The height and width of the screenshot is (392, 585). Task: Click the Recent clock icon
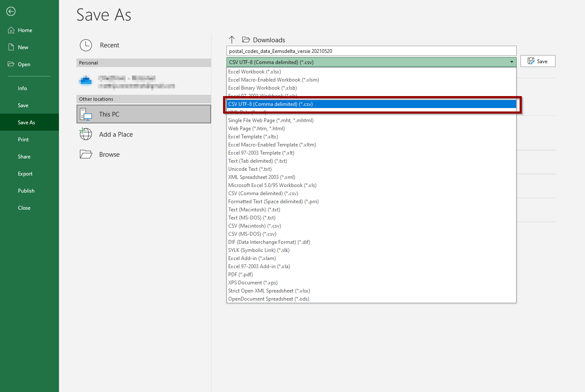pos(86,45)
